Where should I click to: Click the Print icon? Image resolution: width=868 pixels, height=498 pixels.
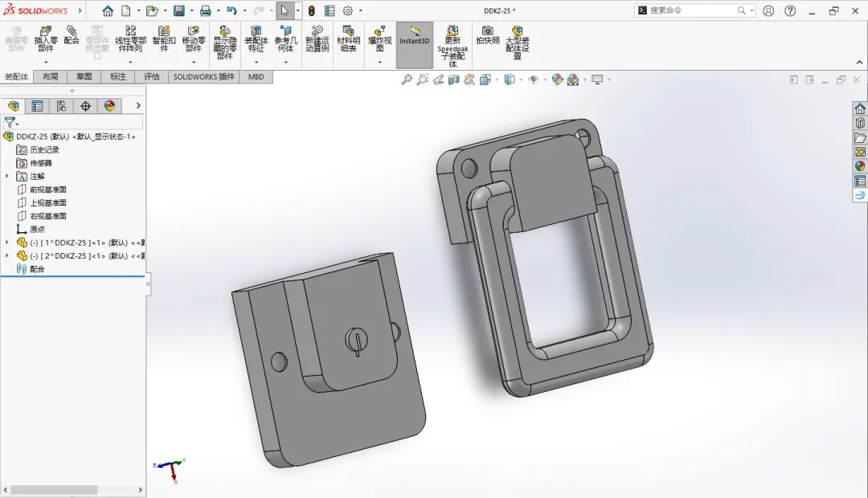click(x=206, y=10)
